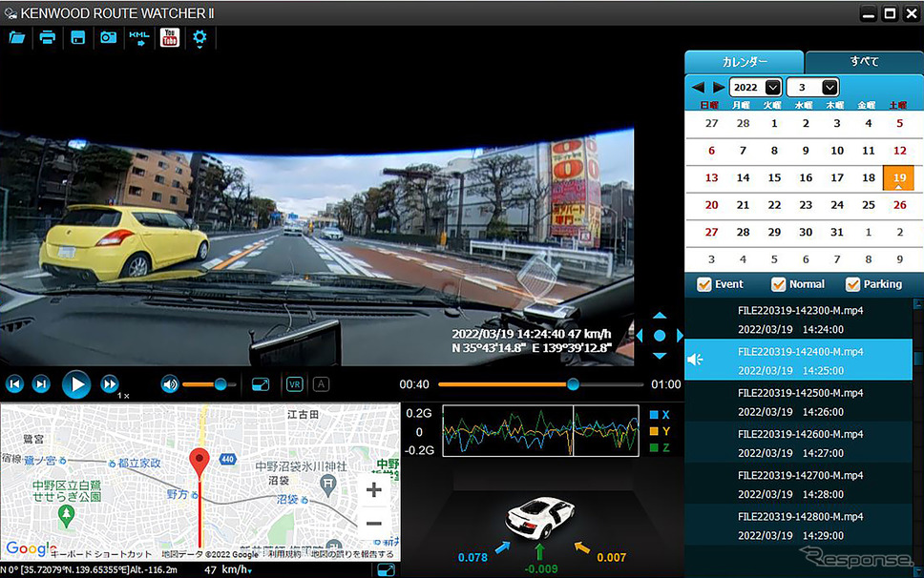Viewport: 924px width, 578px height.
Task: Click the 3D car model display
Action: click(540, 518)
